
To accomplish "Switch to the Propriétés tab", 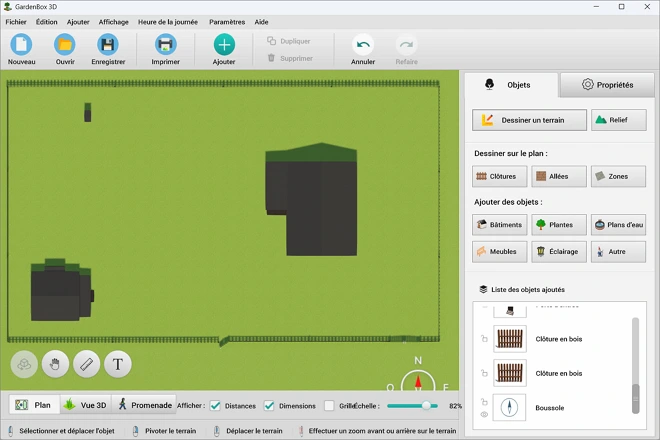I will [x=606, y=85].
